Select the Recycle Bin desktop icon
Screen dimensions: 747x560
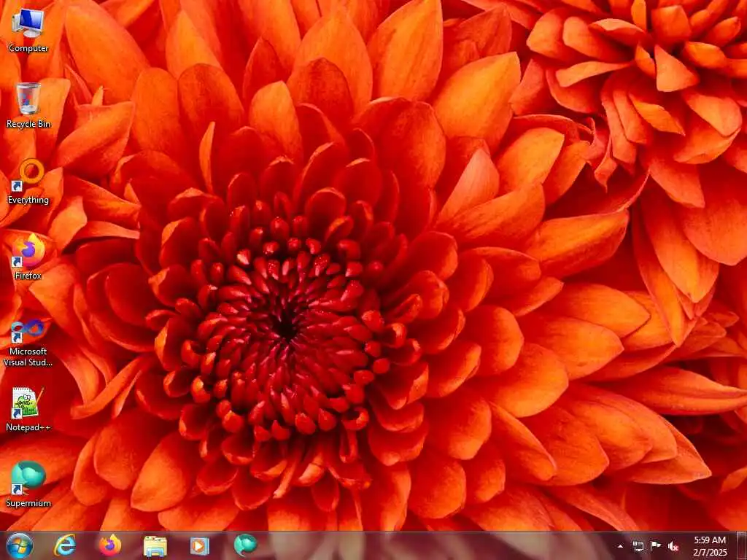[28, 105]
